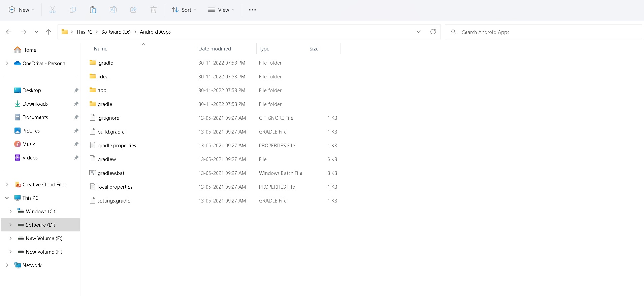Click Software (D:) breadcrumb segment
644x296 pixels.
tap(116, 32)
